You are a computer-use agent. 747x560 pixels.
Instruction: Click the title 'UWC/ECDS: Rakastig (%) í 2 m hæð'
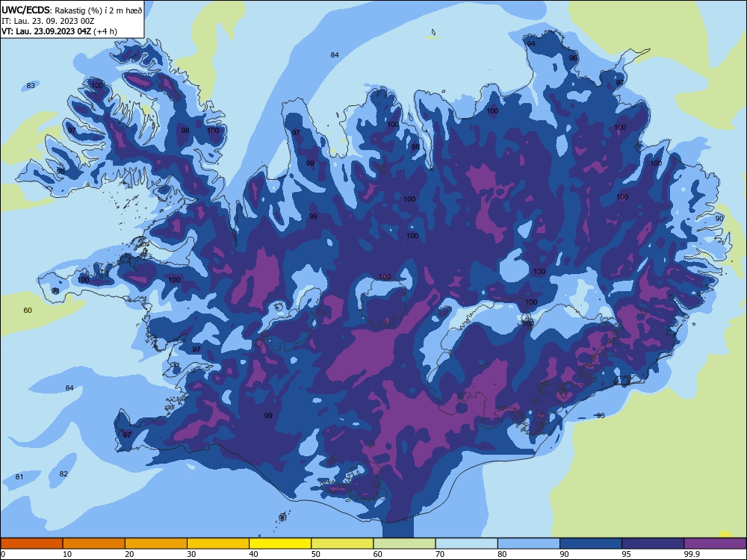pyautogui.click(x=72, y=10)
